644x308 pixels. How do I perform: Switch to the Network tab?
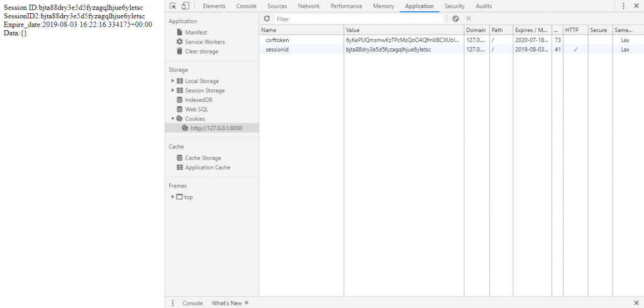pos(309,6)
